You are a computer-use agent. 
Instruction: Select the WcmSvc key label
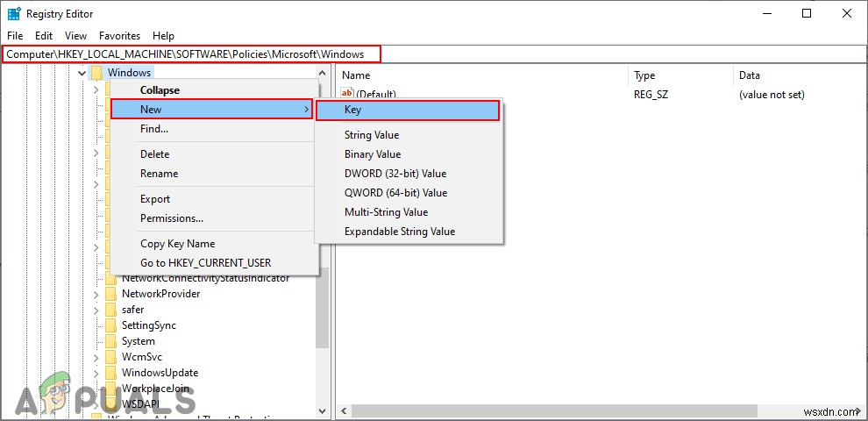pyautogui.click(x=142, y=357)
